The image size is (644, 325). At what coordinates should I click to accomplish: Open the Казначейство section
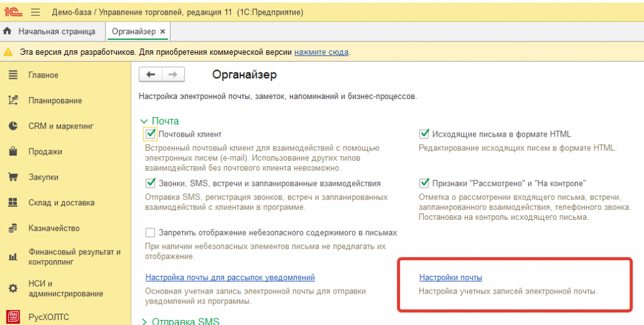point(54,229)
